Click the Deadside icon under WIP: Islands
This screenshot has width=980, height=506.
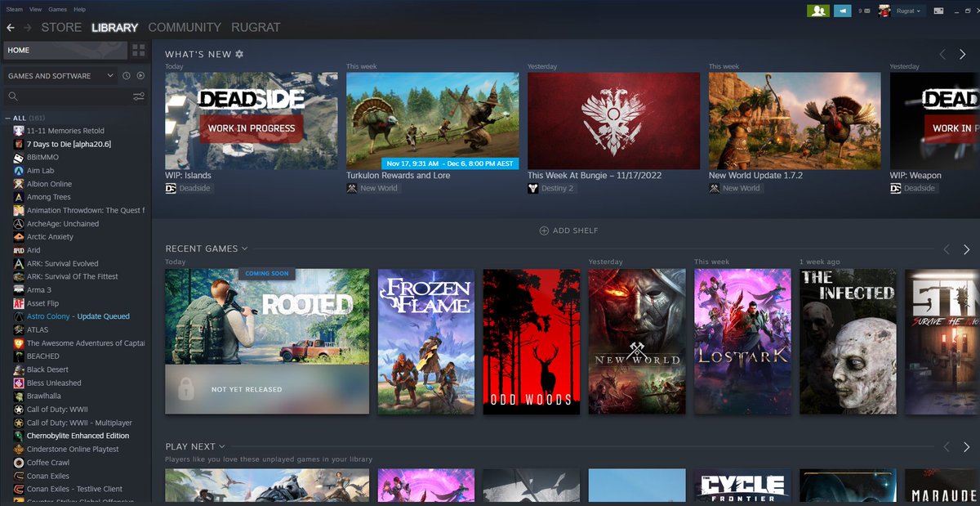[x=171, y=188]
